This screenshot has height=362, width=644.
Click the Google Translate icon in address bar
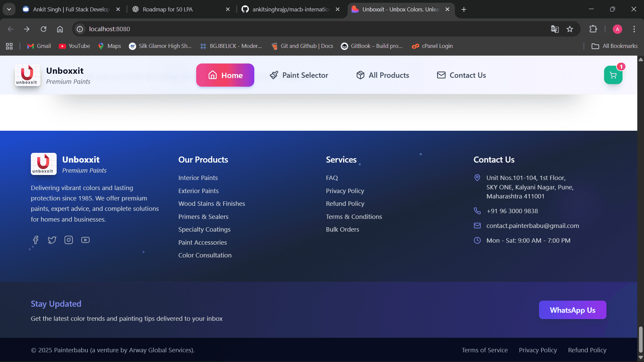[x=555, y=29]
